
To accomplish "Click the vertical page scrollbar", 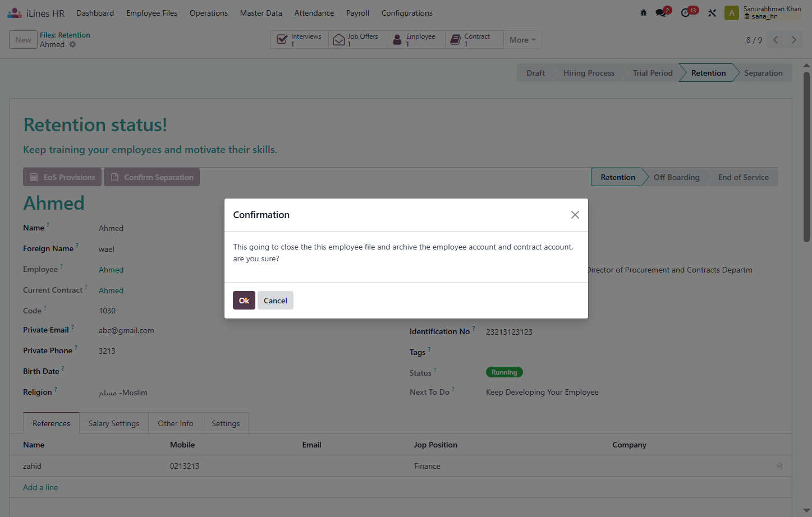I will point(806,157).
